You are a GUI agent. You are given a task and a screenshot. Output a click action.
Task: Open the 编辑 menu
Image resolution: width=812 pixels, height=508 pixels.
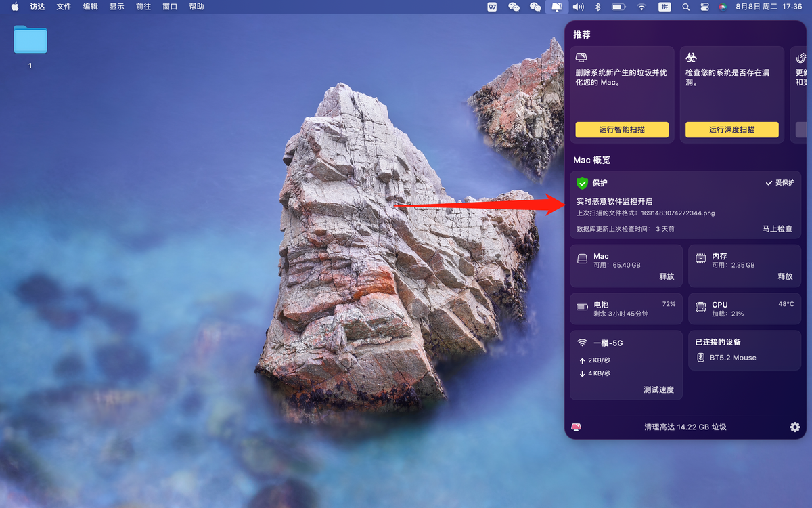[x=90, y=7]
